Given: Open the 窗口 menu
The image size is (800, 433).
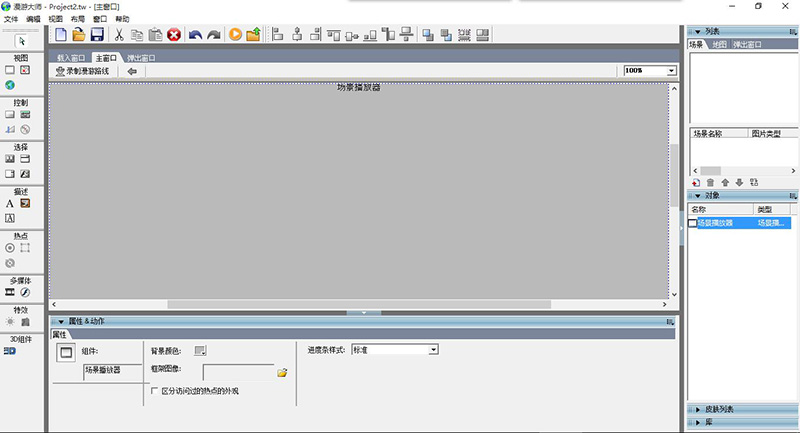Looking at the screenshot, I should click(100, 19).
